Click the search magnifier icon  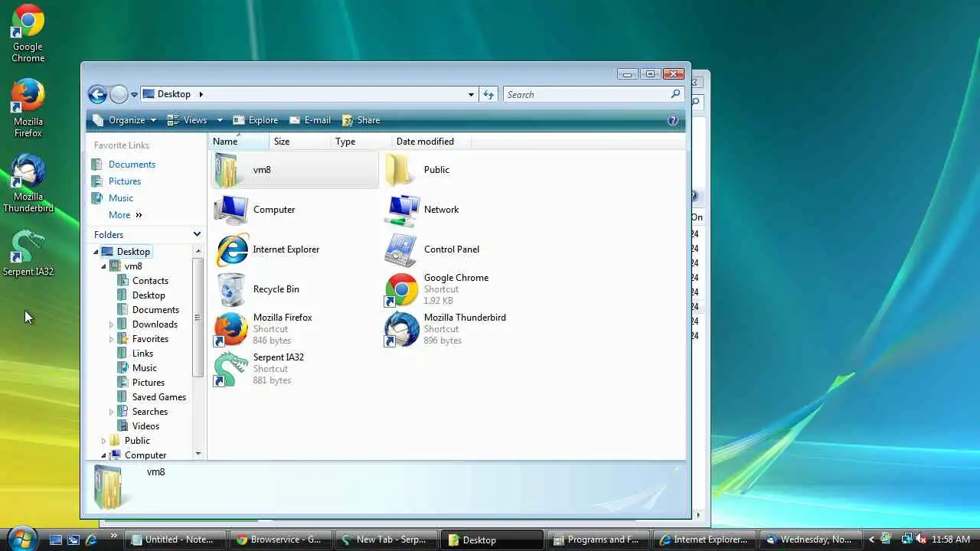[x=675, y=94]
